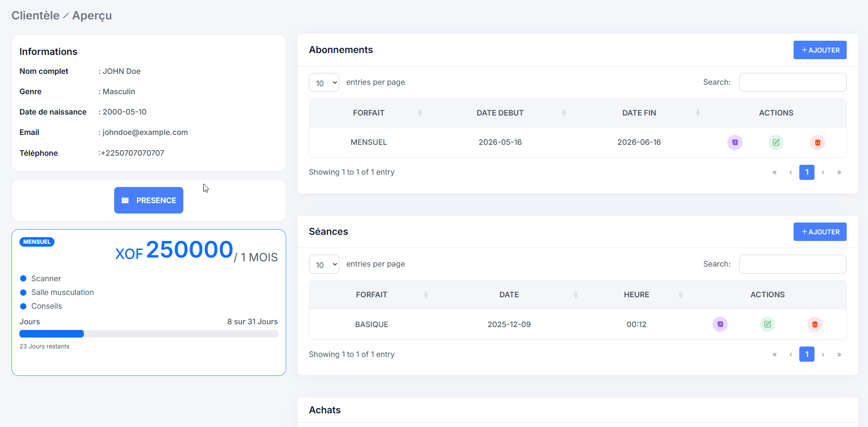The image size is (868, 427).
Task: Click 2026-06-16 end date cell
Action: tap(639, 142)
